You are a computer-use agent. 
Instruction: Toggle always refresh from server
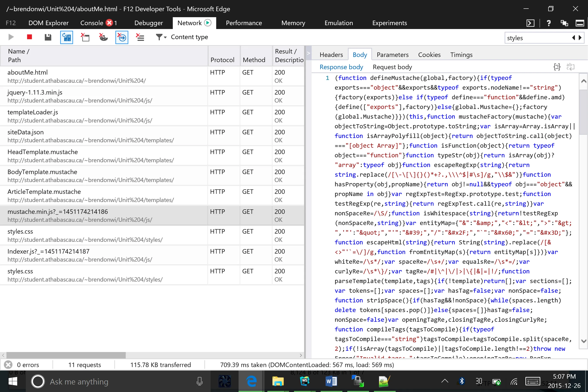[x=66, y=37]
